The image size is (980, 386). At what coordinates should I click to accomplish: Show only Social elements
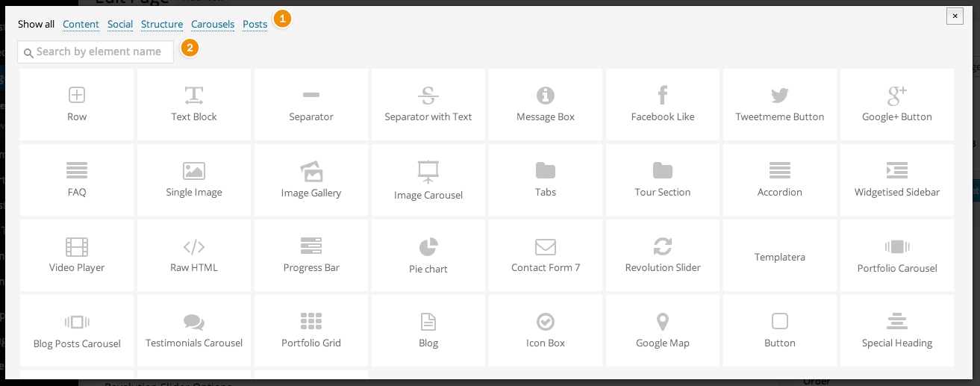pos(120,24)
